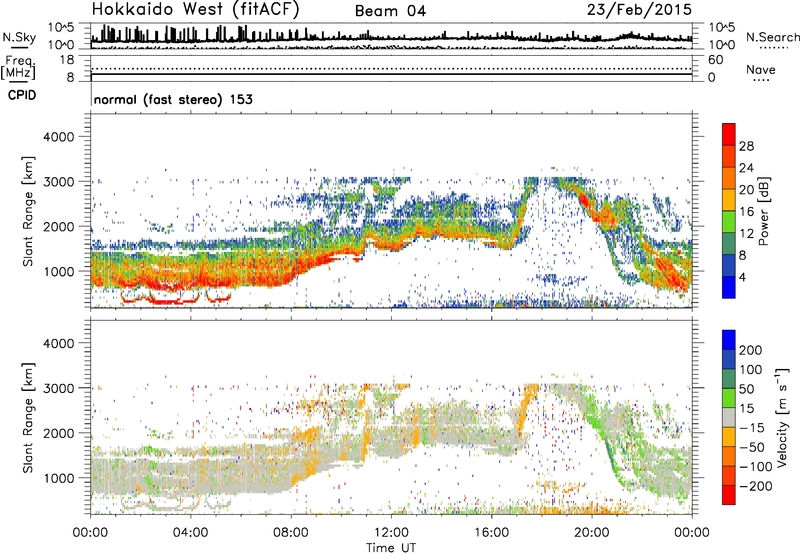Click the 'N.Search' legend label
Image resolution: width=800 pixels, height=554 pixels.
coord(772,37)
